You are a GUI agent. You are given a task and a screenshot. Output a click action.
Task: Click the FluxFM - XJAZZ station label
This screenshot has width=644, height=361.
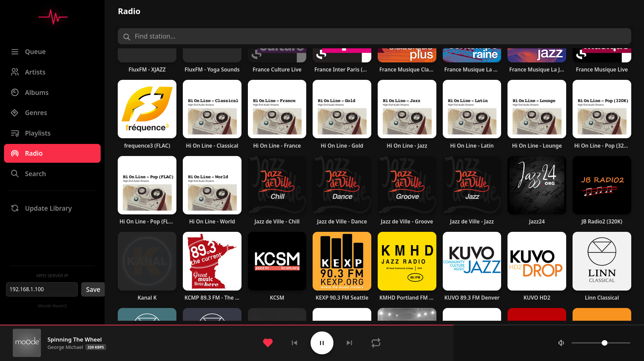pyautogui.click(x=147, y=69)
